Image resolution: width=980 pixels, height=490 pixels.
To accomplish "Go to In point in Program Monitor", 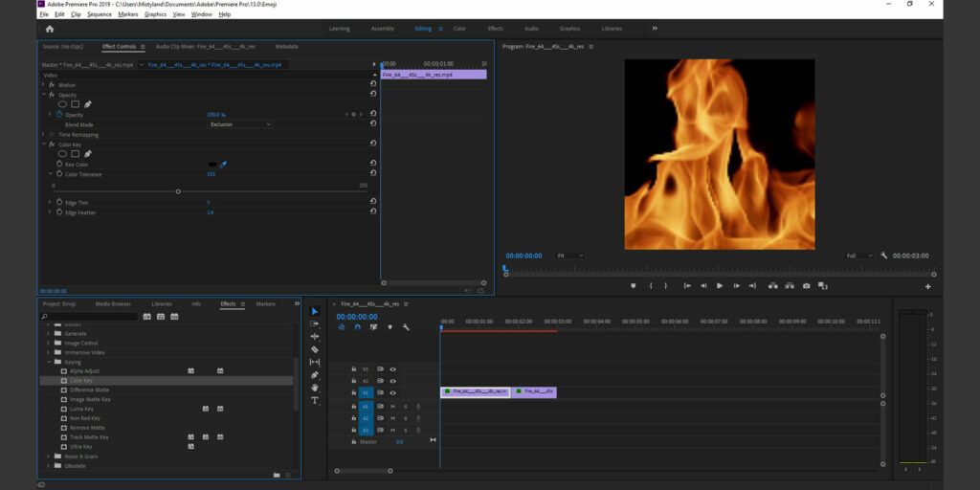I will click(x=687, y=285).
